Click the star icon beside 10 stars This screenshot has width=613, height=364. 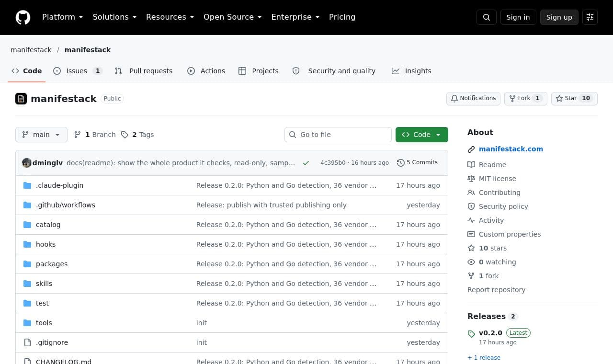click(471, 248)
